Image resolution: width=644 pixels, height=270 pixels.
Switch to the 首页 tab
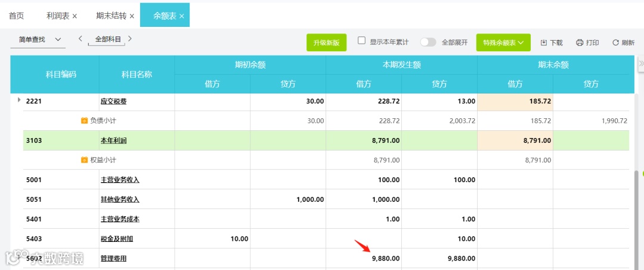click(17, 16)
